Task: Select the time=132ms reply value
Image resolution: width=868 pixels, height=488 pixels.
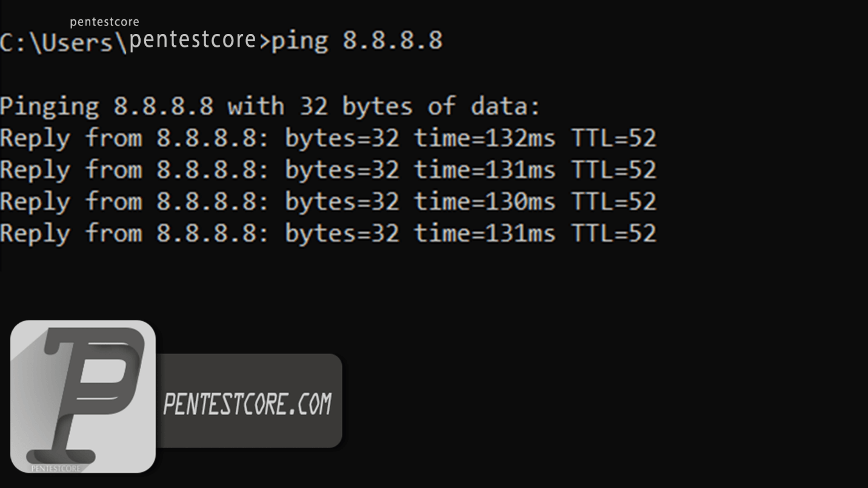Action: pyautogui.click(x=484, y=138)
